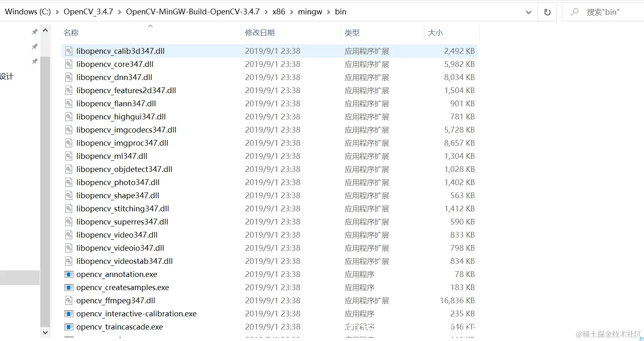Select the libopencv_stitching347.dll file name
Screen dimensions: 644x341
pos(123,208)
